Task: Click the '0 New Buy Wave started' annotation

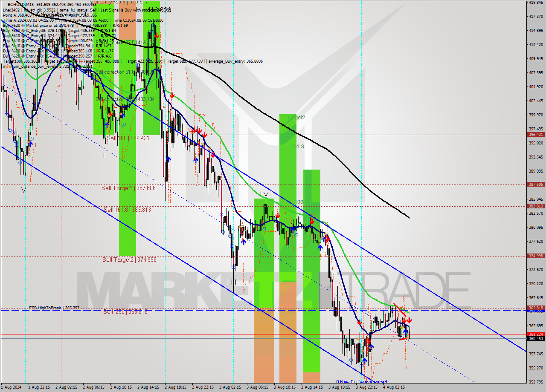Action: (361, 382)
